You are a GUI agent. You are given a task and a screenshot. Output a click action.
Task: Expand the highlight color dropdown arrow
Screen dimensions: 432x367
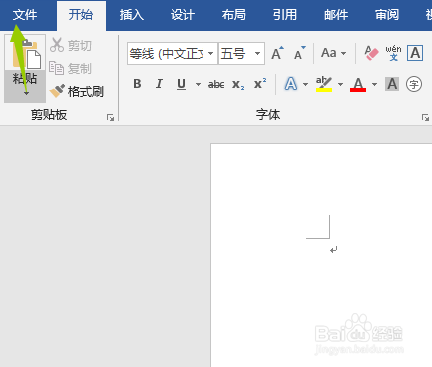pos(340,84)
